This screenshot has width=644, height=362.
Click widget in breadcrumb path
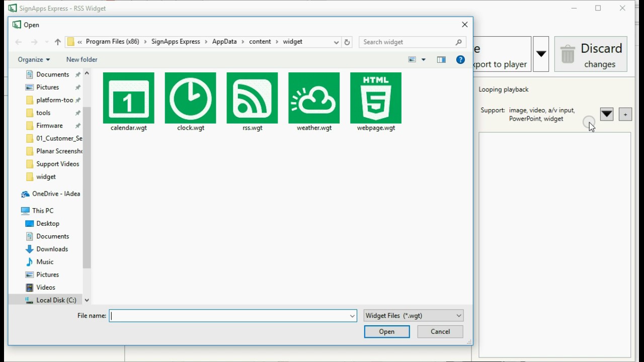(293, 42)
